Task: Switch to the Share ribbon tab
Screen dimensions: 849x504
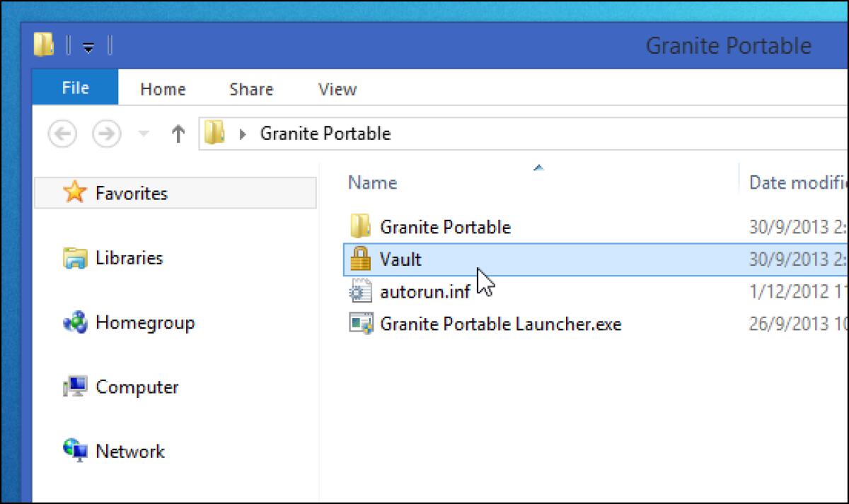Action: click(x=250, y=88)
